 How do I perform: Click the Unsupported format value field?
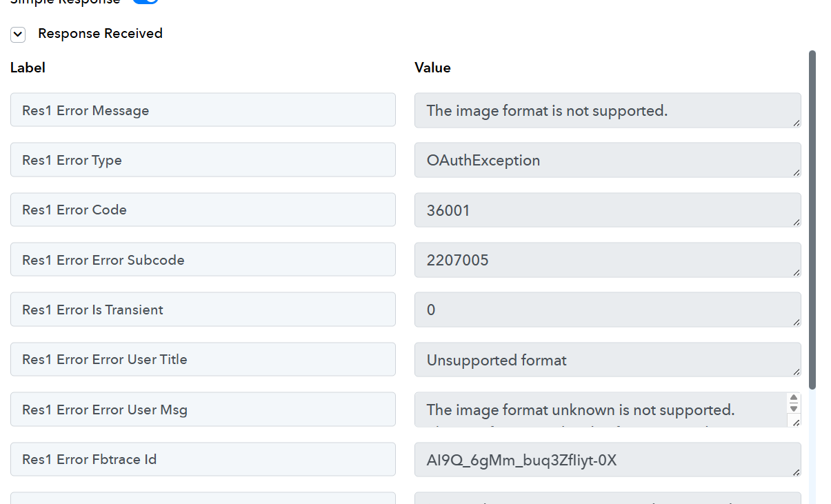pyautogui.click(x=608, y=360)
